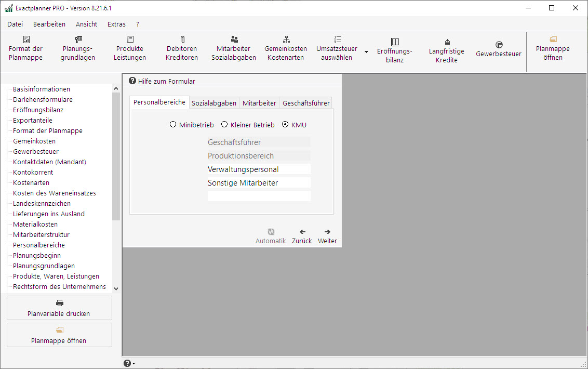Image resolution: width=588 pixels, height=369 pixels.
Task: Go back with the Zurück arrow
Action: [x=302, y=232]
